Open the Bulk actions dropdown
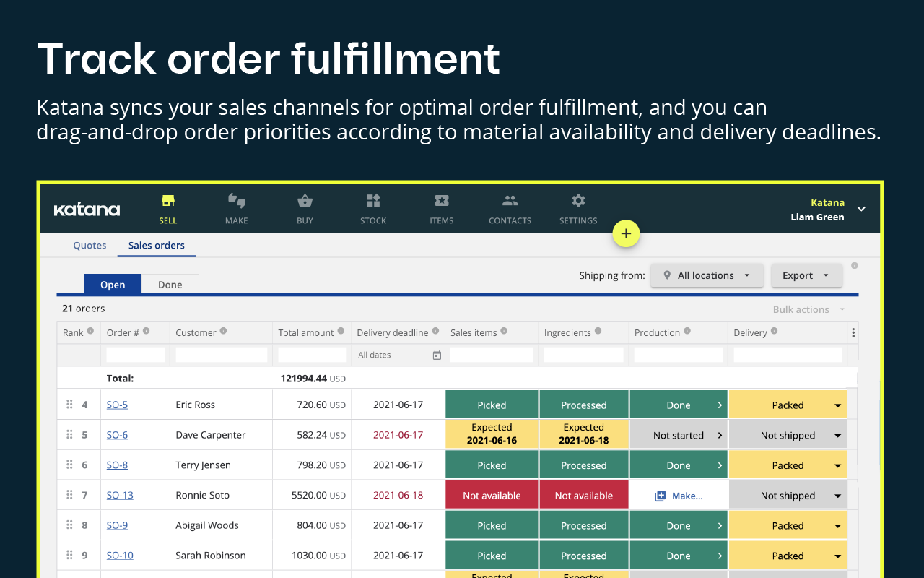924x578 pixels. click(x=808, y=309)
